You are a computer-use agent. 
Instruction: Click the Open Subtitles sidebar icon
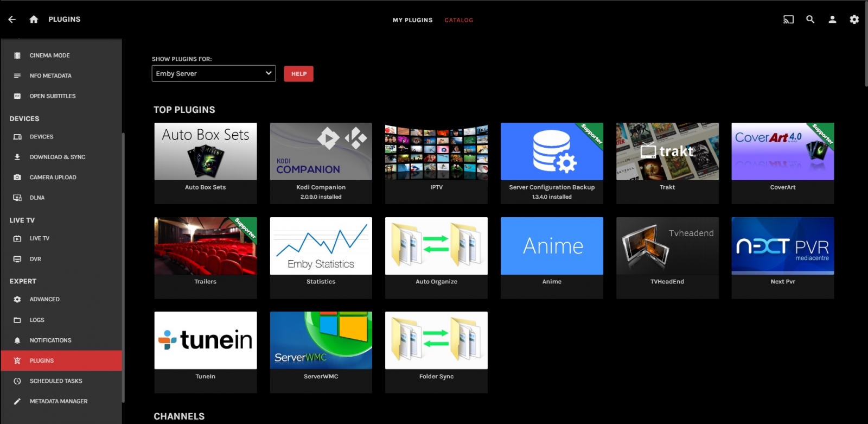pos(17,96)
